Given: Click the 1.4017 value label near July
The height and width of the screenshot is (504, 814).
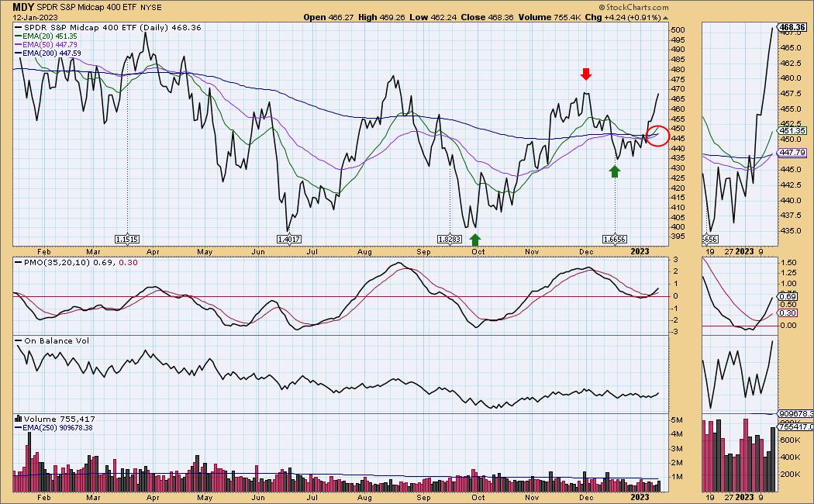Looking at the screenshot, I should pyautogui.click(x=288, y=240).
